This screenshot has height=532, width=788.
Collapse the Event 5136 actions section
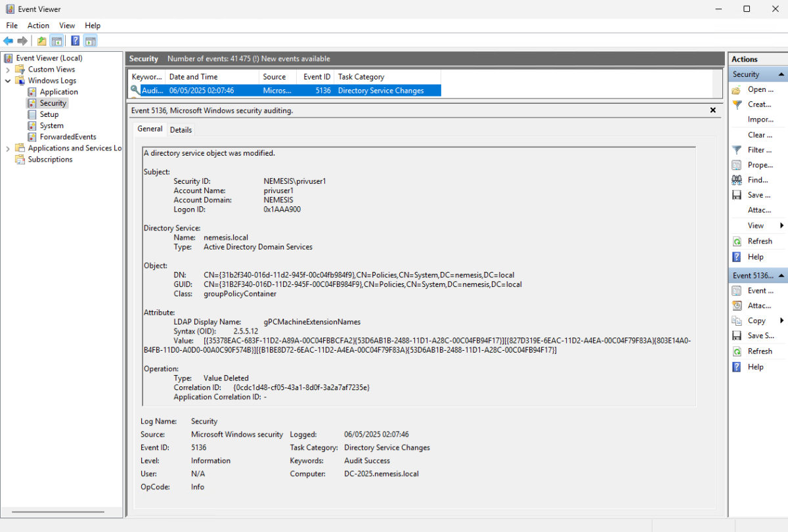[781, 275]
